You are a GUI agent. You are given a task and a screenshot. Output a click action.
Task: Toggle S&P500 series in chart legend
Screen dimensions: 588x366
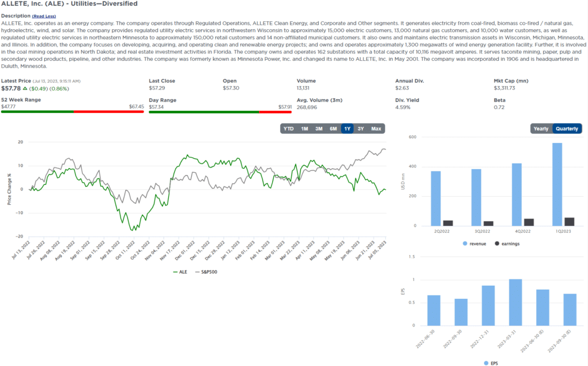tap(206, 272)
